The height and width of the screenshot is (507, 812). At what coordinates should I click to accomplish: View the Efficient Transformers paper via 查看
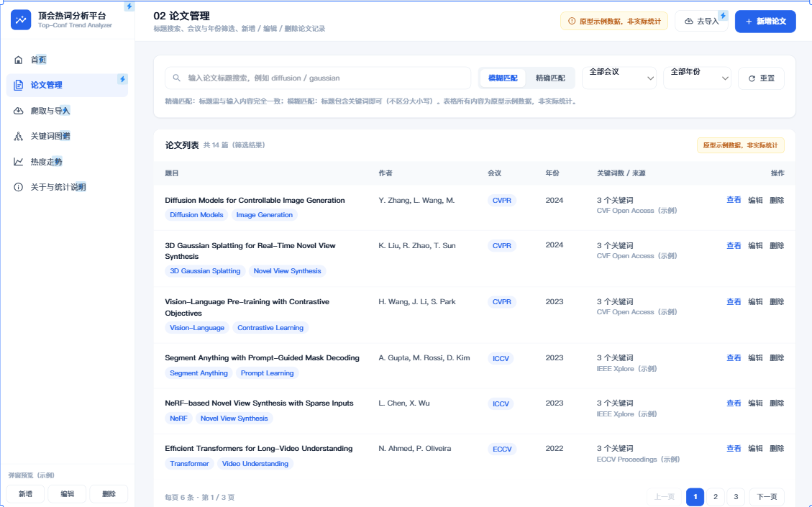pos(734,449)
